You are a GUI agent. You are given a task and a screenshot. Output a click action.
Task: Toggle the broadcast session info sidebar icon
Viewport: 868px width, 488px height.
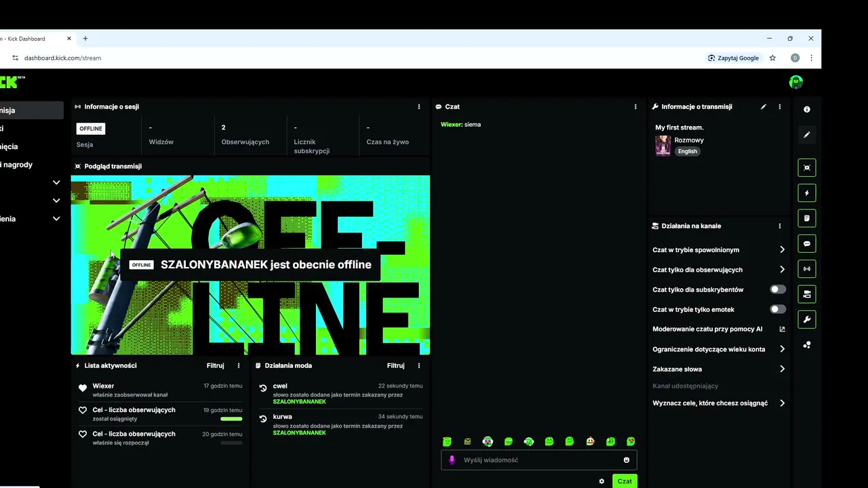pos(807,269)
